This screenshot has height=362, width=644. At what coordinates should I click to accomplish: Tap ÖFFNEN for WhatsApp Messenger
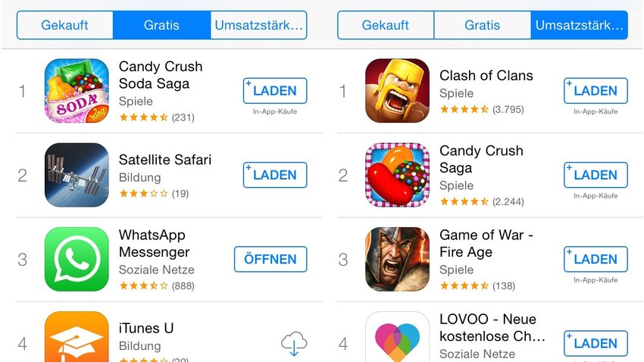tap(270, 259)
